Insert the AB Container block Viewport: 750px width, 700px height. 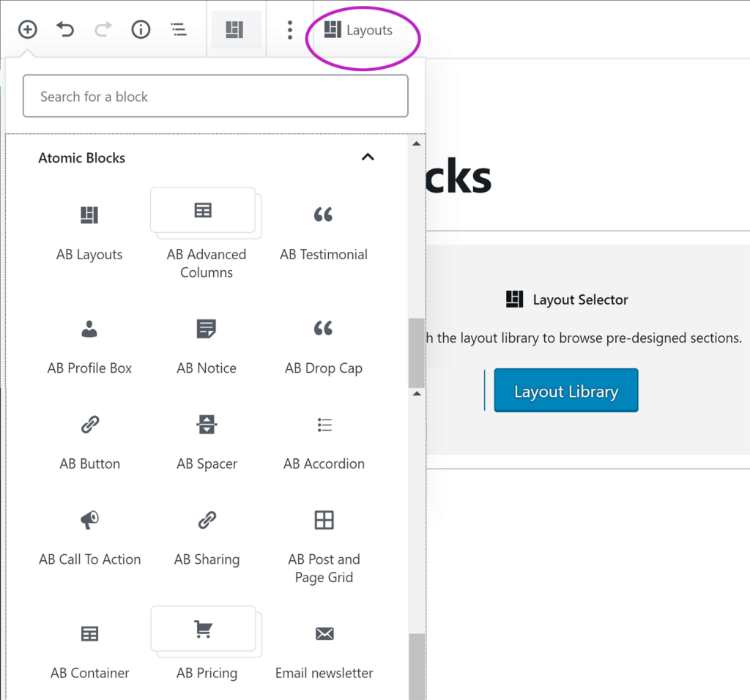(x=89, y=652)
